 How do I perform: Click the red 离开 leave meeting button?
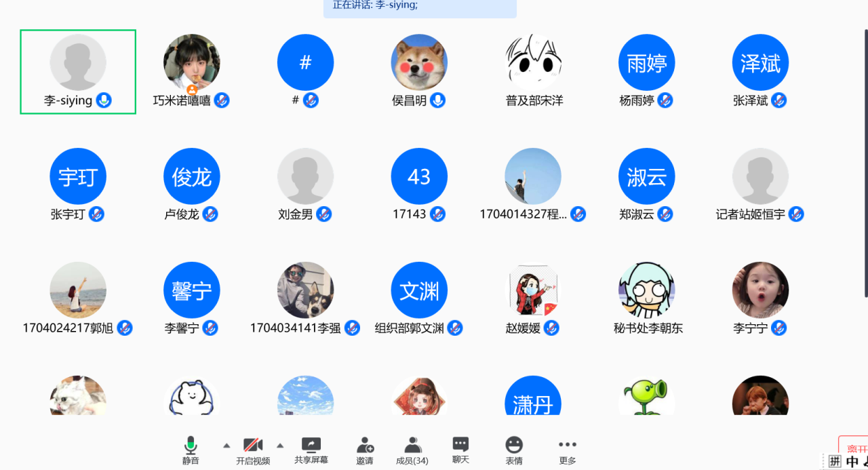855,448
